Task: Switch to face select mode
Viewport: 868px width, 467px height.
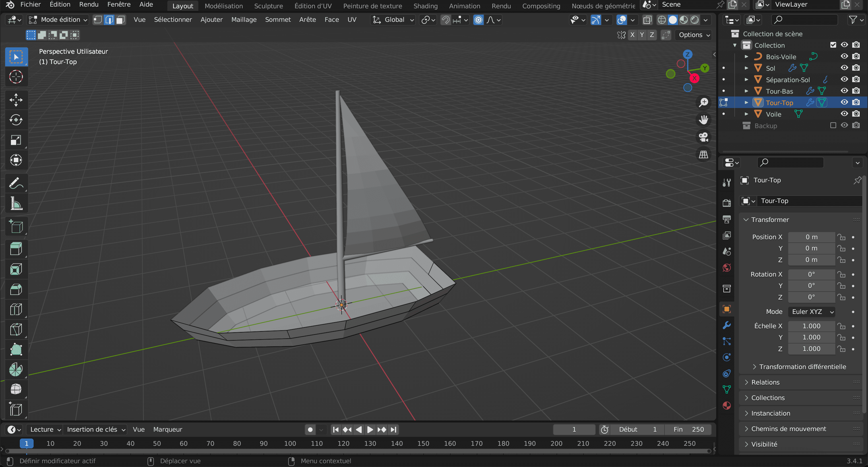Action: click(x=120, y=20)
